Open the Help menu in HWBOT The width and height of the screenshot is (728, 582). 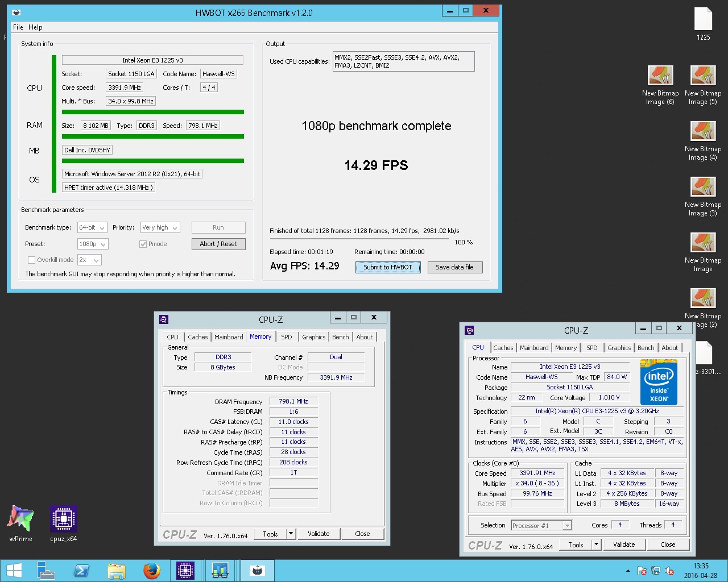(35, 27)
